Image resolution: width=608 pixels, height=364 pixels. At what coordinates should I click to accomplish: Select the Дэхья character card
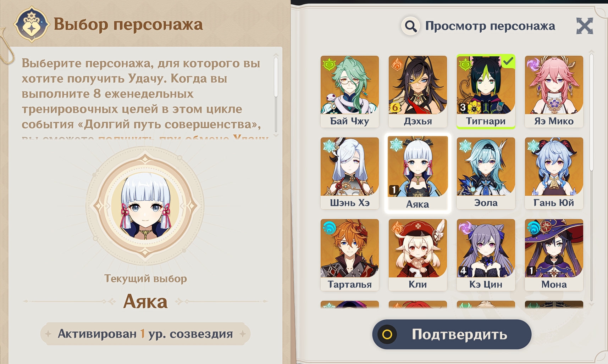click(x=418, y=91)
